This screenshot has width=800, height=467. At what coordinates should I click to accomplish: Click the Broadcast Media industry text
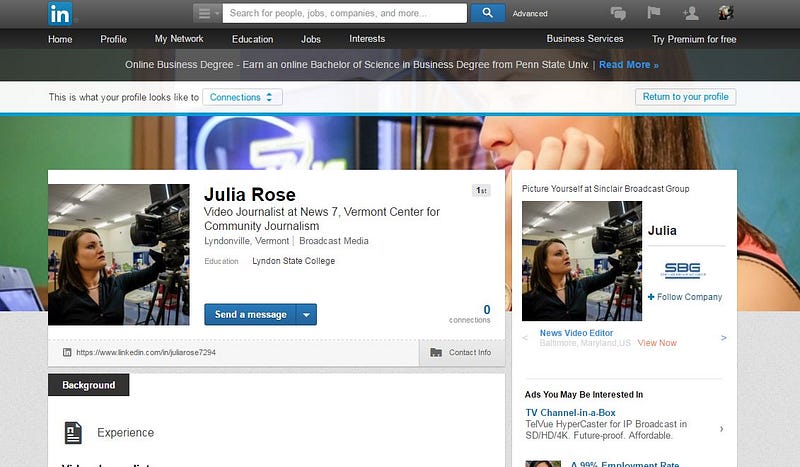tap(334, 241)
